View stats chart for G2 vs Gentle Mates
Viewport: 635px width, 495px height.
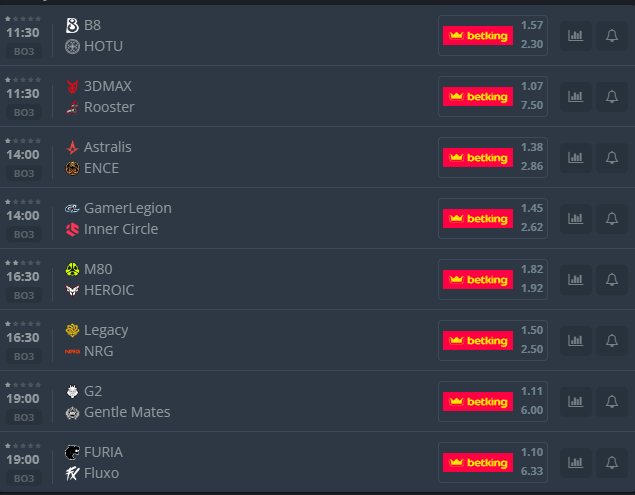(x=575, y=402)
